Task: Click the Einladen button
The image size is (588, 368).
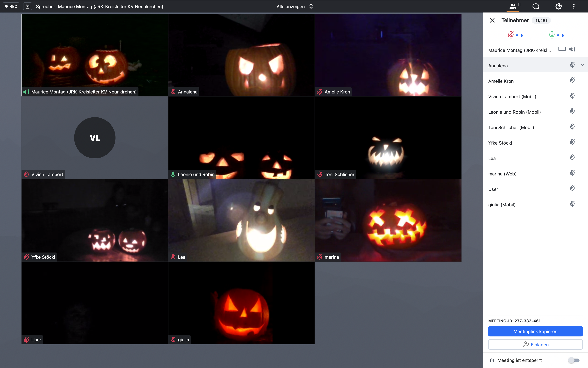Action: click(535, 344)
